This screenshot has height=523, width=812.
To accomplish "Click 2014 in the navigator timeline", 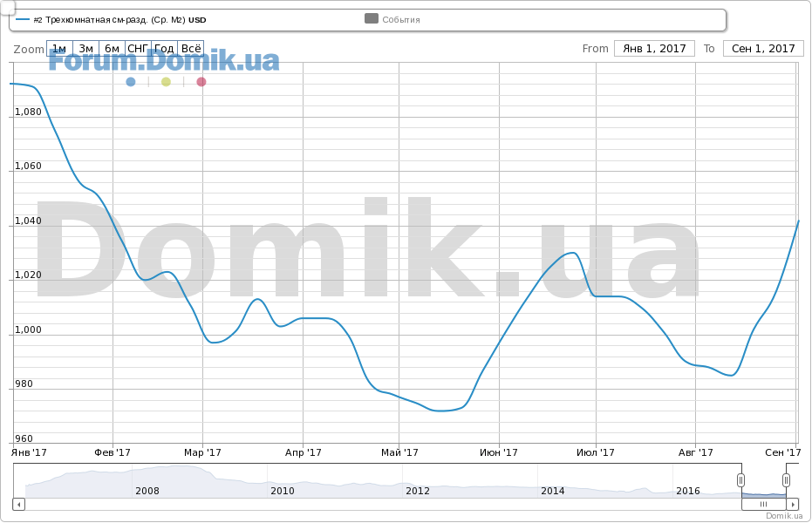I will pos(553,491).
